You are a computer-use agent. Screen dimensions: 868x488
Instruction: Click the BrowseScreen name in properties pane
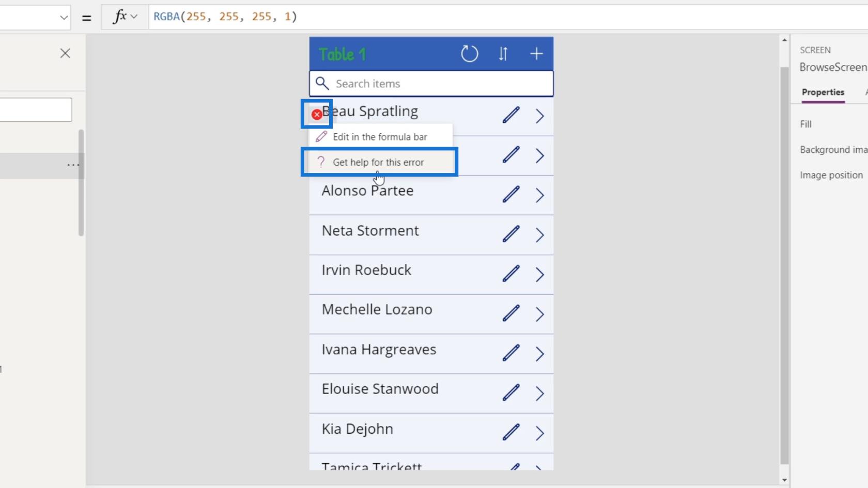pyautogui.click(x=833, y=67)
